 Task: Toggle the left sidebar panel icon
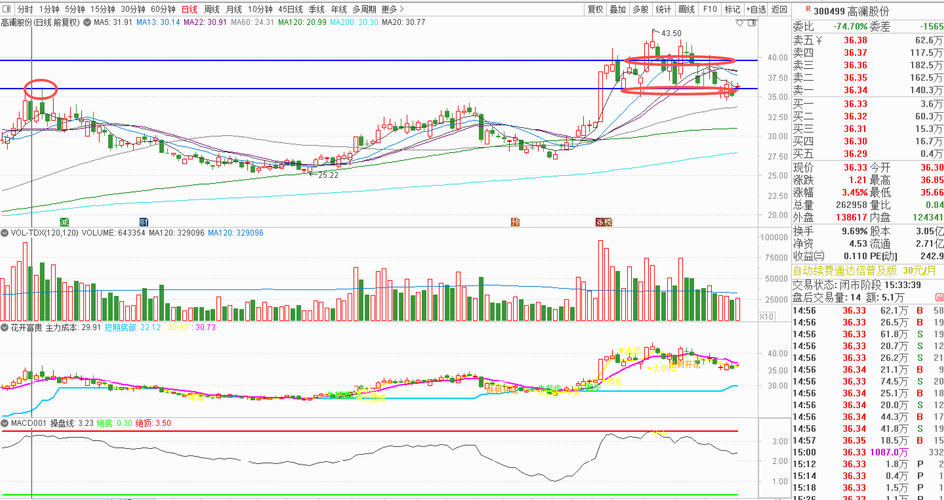6,9
